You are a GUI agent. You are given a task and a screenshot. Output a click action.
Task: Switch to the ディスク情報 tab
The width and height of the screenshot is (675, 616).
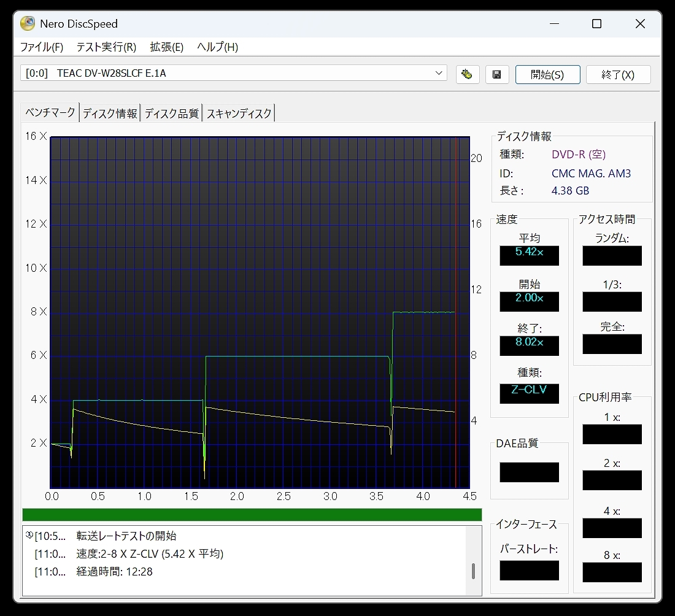[x=110, y=114]
